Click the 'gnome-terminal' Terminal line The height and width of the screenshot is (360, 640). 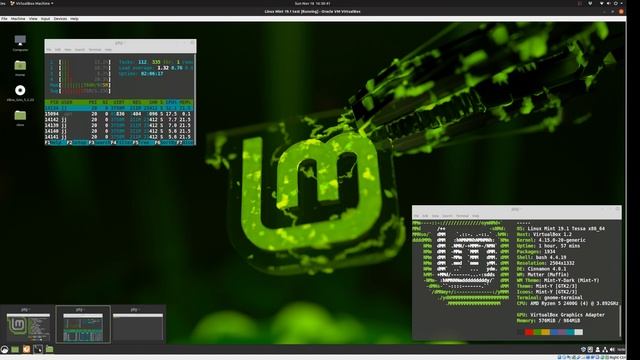tap(549, 298)
